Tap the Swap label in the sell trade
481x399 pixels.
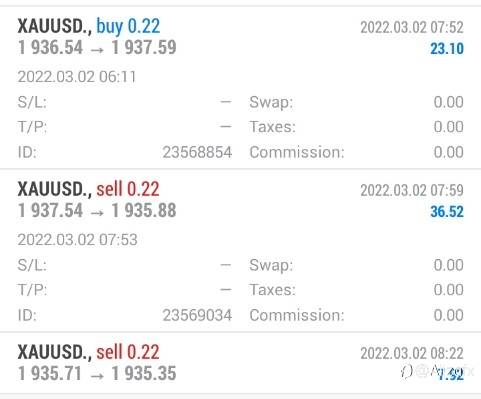click(x=271, y=265)
